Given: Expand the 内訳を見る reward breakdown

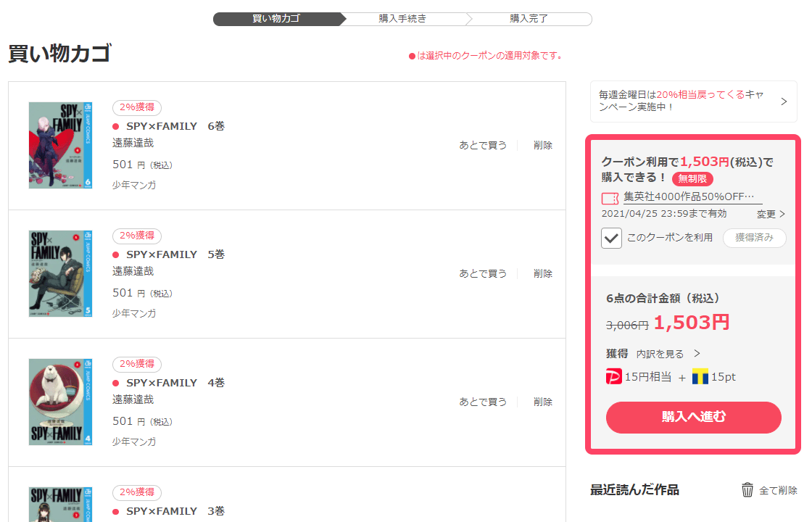Looking at the screenshot, I should 668,354.
